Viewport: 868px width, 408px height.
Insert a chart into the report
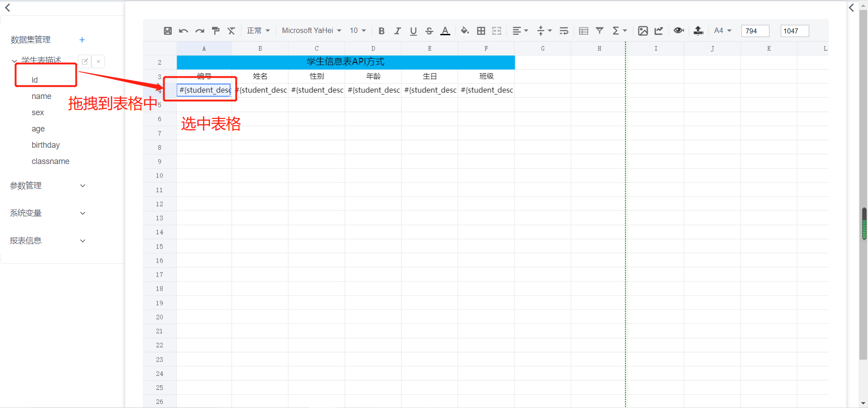tap(659, 31)
